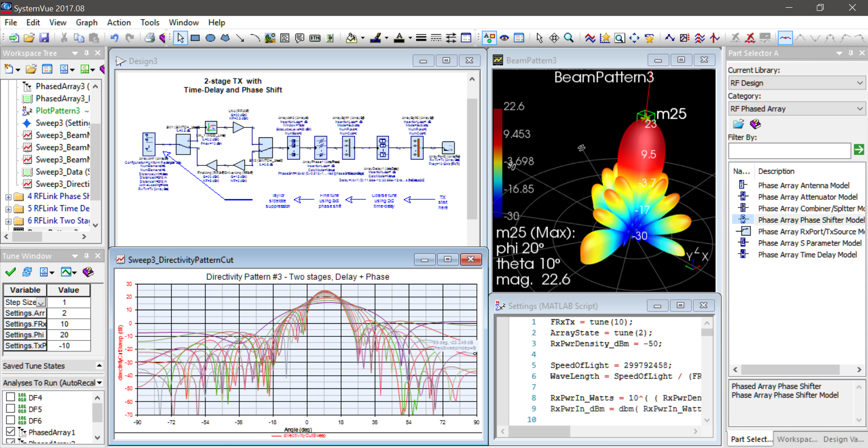
Task: Click the Filter By text field
Action: point(789,151)
